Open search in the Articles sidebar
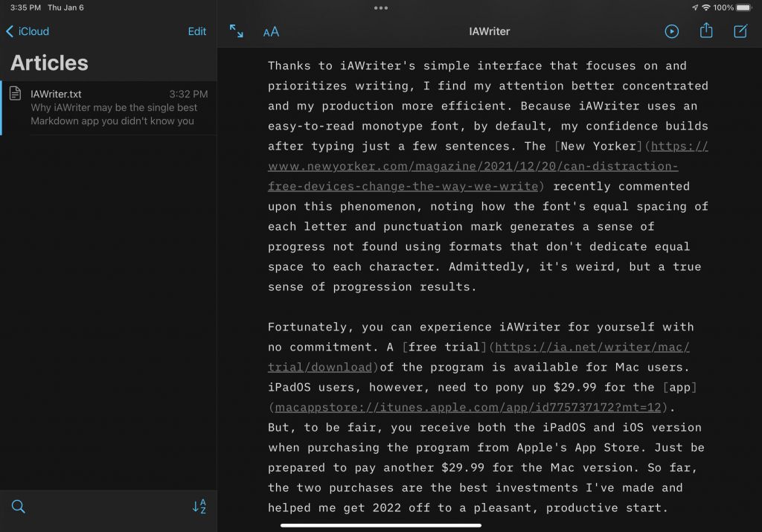The image size is (762, 532). pos(18,507)
